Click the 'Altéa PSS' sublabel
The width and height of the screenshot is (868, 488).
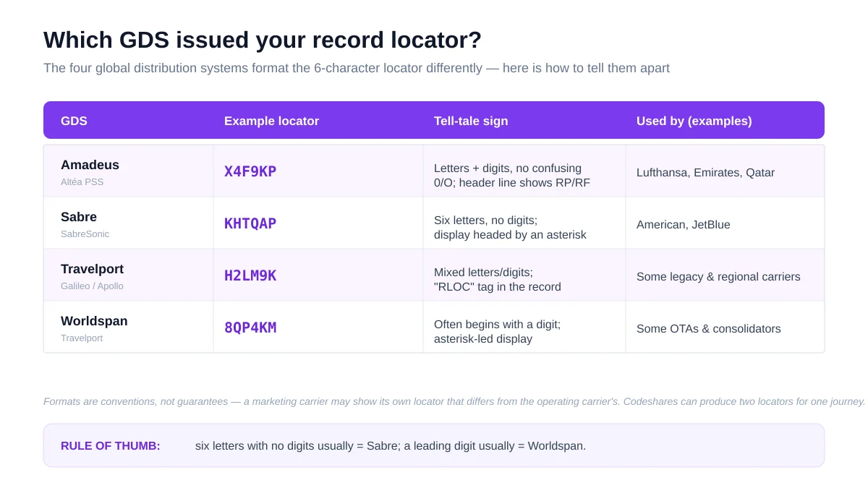coord(82,181)
